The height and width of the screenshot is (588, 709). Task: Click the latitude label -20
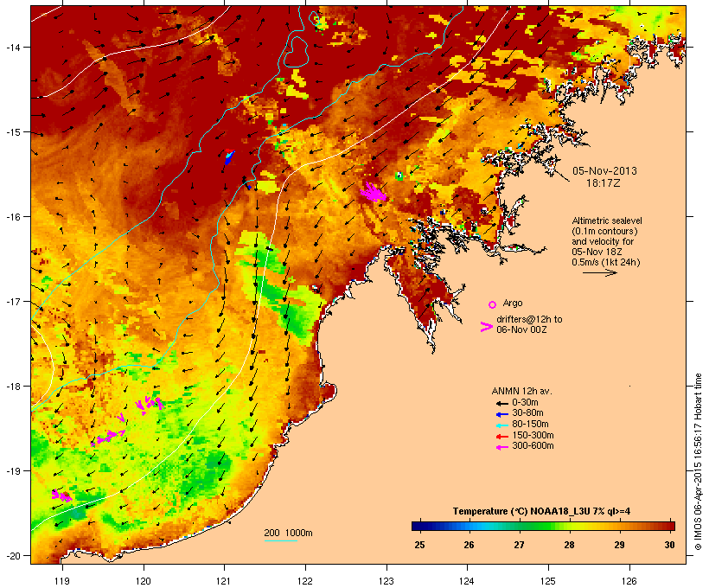(12, 555)
